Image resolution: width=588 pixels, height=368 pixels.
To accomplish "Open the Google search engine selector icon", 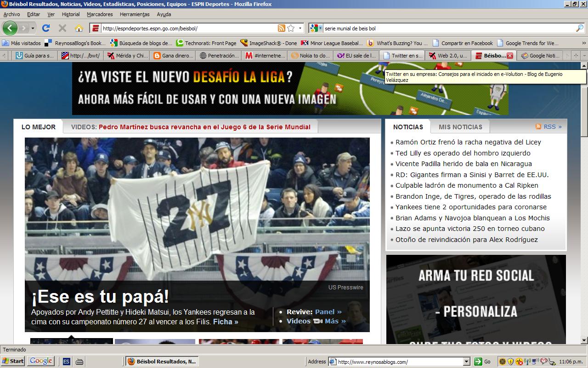I will click(x=316, y=28).
